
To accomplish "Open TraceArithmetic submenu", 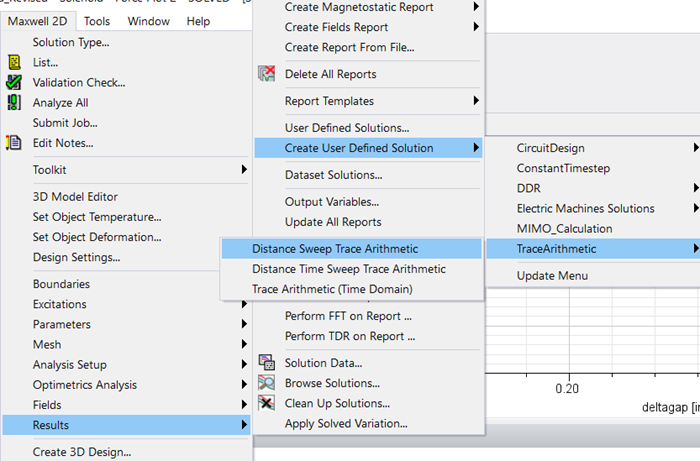I will (x=593, y=249).
